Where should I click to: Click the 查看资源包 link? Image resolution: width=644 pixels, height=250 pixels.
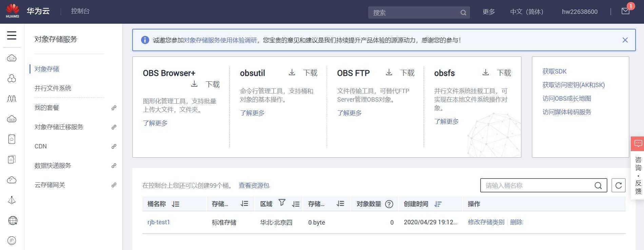point(254,185)
